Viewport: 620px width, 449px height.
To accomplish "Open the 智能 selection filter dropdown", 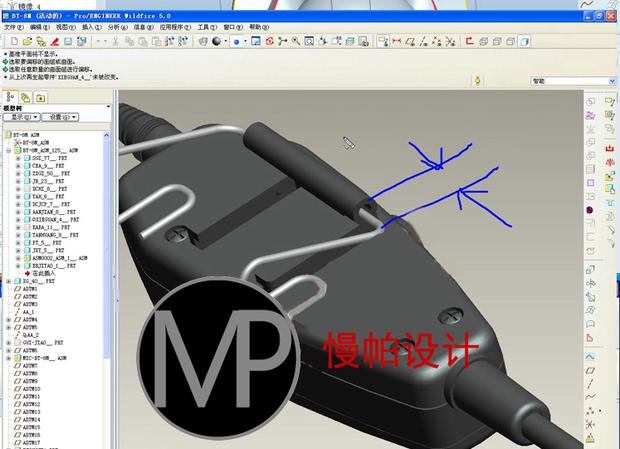I will pos(566,81).
